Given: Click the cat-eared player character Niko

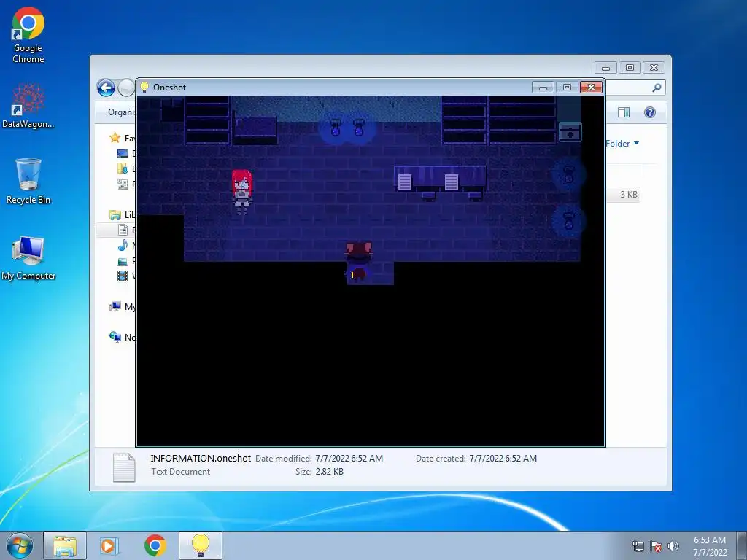Looking at the screenshot, I should click(x=358, y=262).
